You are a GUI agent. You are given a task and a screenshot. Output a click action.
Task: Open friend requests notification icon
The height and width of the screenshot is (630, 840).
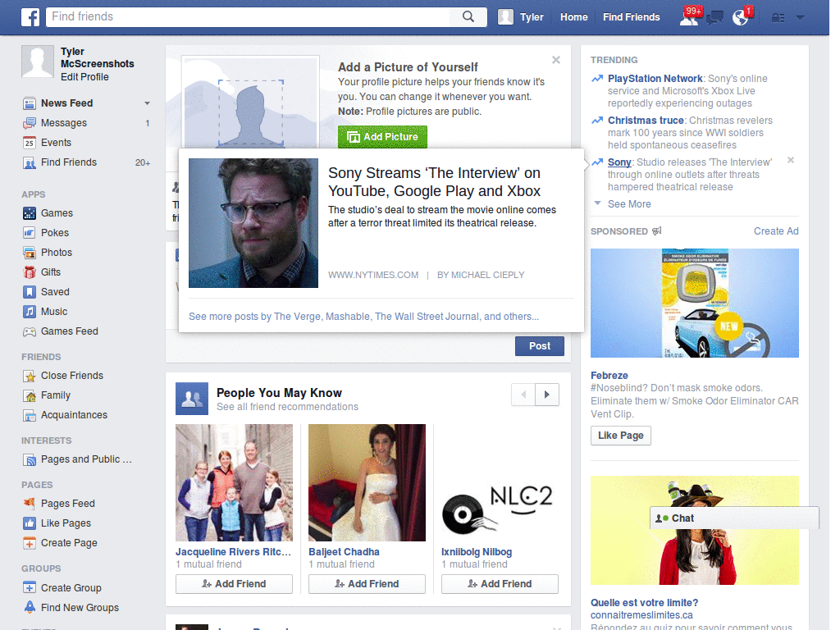(x=689, y=18)
